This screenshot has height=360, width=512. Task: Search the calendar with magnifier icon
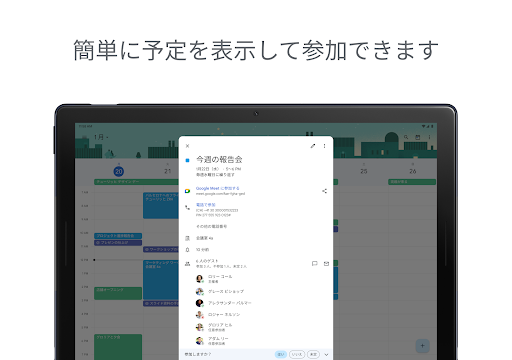click(406, 137)
